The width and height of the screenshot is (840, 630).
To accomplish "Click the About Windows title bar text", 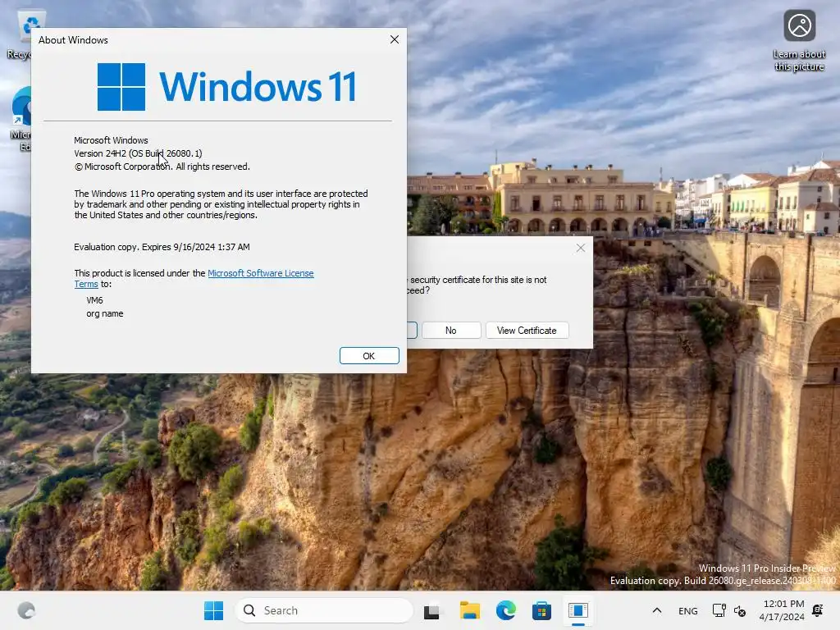I will [73, 40].
